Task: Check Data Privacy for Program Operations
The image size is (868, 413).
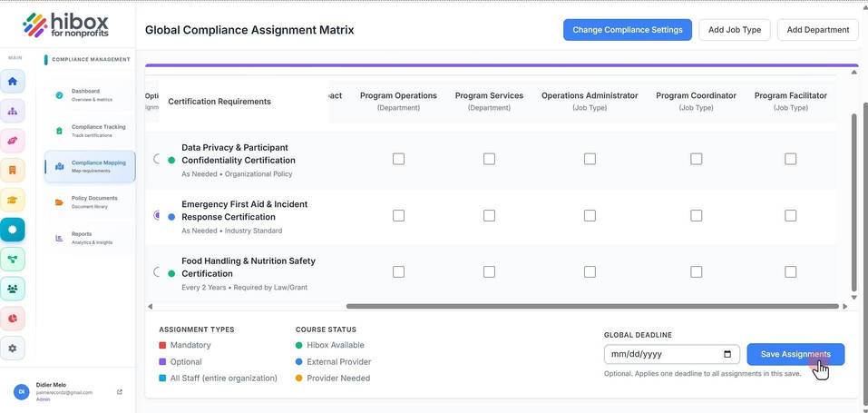Action: point(398,159)
